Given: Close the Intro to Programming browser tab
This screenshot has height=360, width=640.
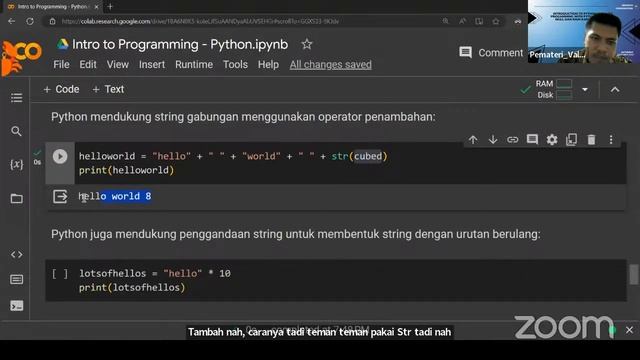Looking at the screenshot, I should [96, 7].
